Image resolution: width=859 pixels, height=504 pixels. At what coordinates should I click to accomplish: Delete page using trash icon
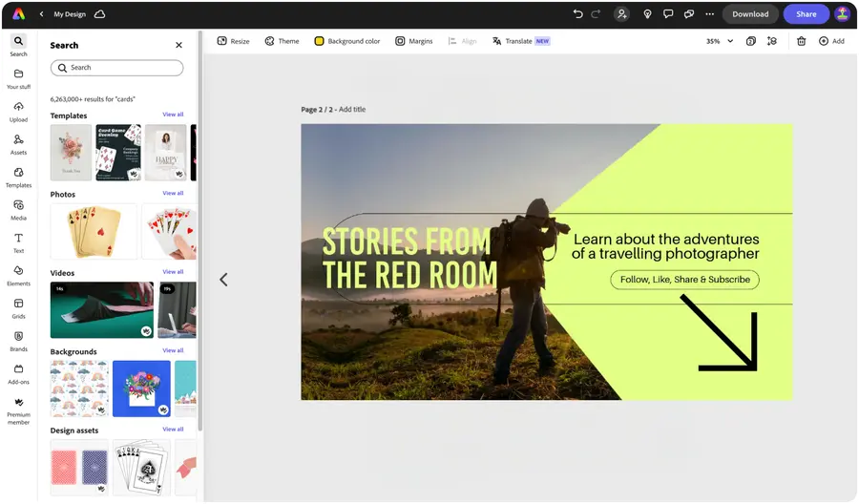coord(801,41)
